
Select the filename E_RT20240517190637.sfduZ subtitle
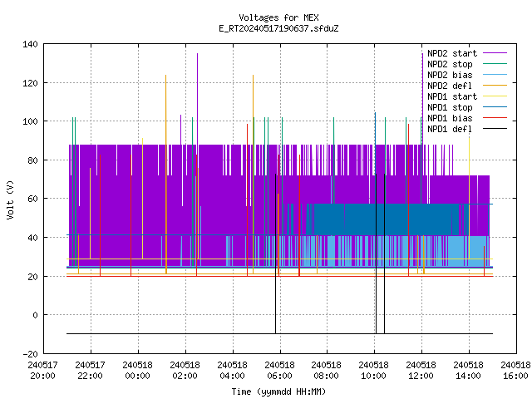point(278,28)
